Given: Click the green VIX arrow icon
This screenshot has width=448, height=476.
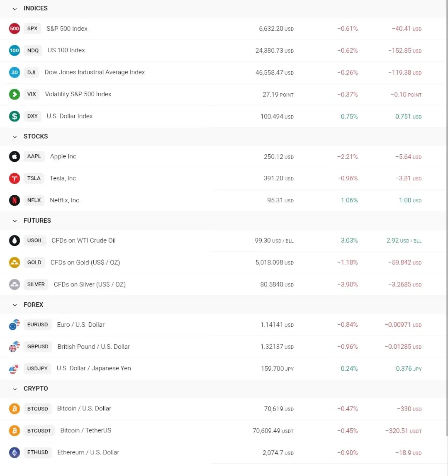Looking at the screenshot, I should point(15,94).
